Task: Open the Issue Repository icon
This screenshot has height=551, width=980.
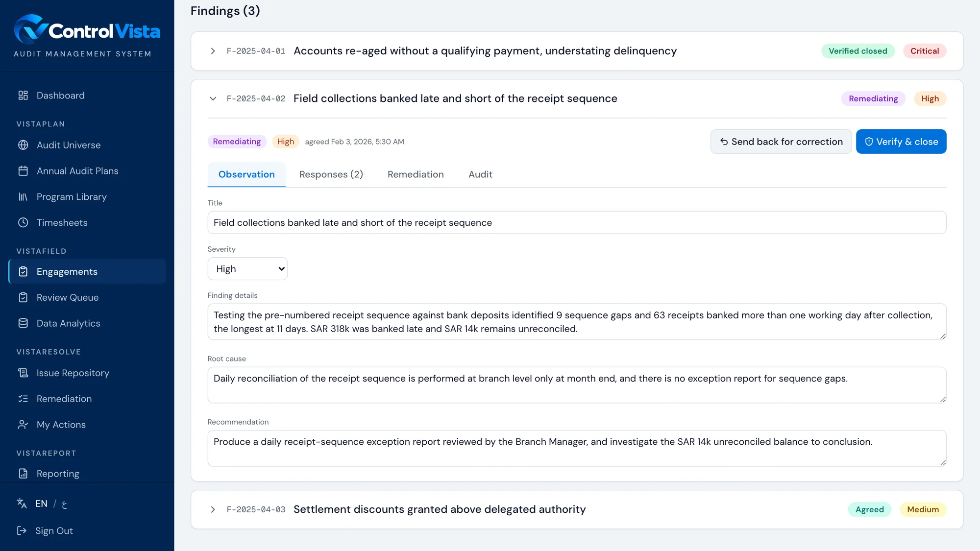Action: (x=23, y=373)
